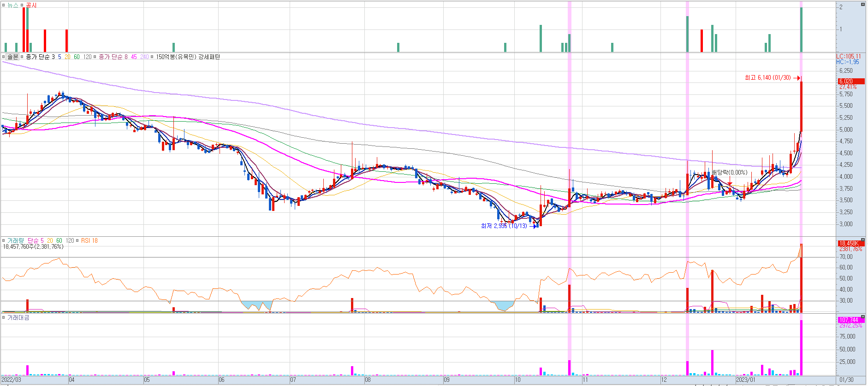The image size is (868, 386).
Task: Click the 6,250 price axis label
Action: click(x=846, y=70)
